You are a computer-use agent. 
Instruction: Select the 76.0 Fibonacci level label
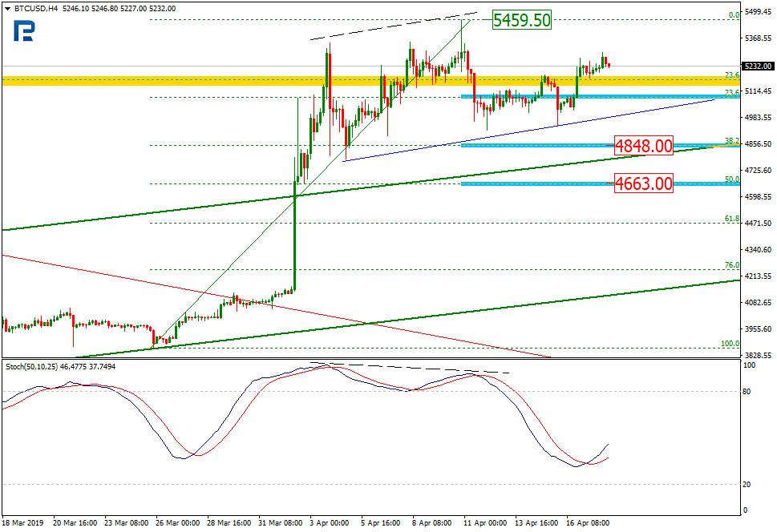point(731,265)
